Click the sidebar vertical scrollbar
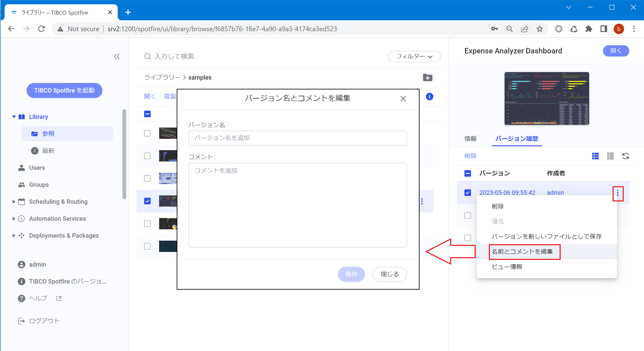This screenshot has width=644, height=351. pyautogui.click(x=124, y=154)
